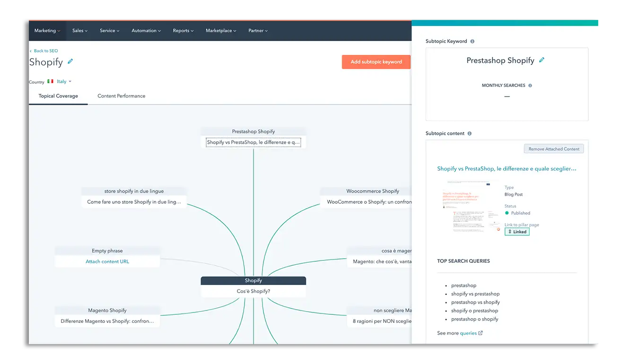Click shopify o prestashop query text
Viewport: 639px width, 364px height.
point(474,311)
